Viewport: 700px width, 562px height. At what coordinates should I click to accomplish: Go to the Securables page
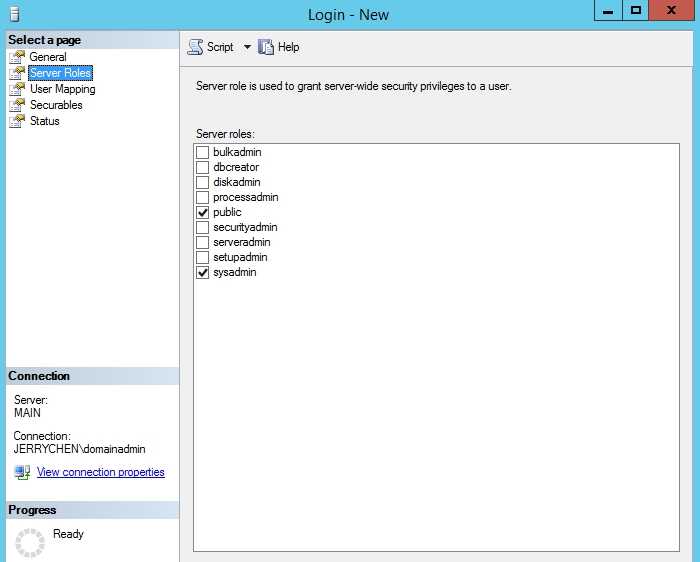(x=56, y=105)
